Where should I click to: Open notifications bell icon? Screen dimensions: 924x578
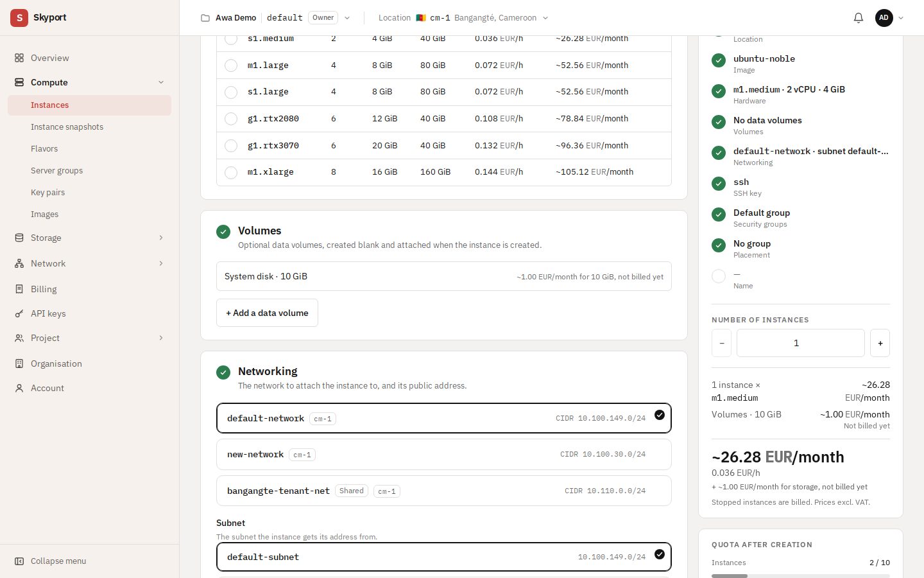click(859, 18)
